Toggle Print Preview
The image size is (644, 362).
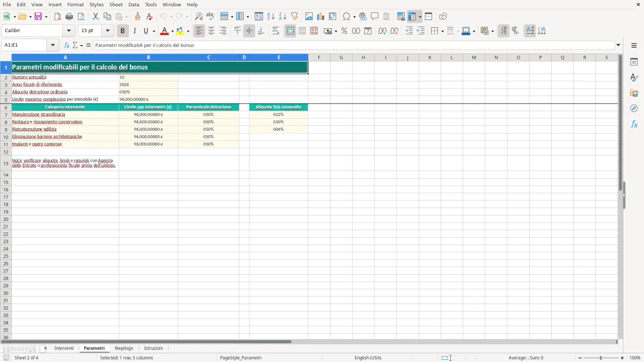pyautogui.click(x=81, y=17)
